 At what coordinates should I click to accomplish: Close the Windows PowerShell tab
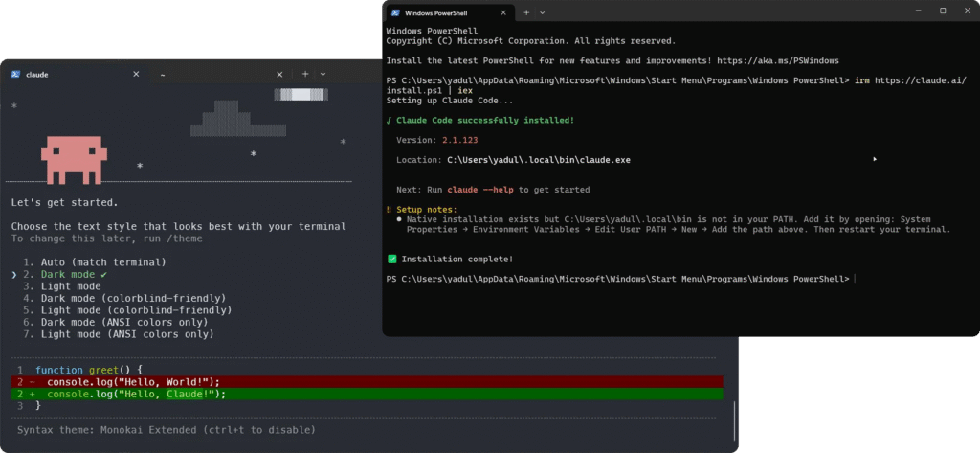click(x=504, y=12)
